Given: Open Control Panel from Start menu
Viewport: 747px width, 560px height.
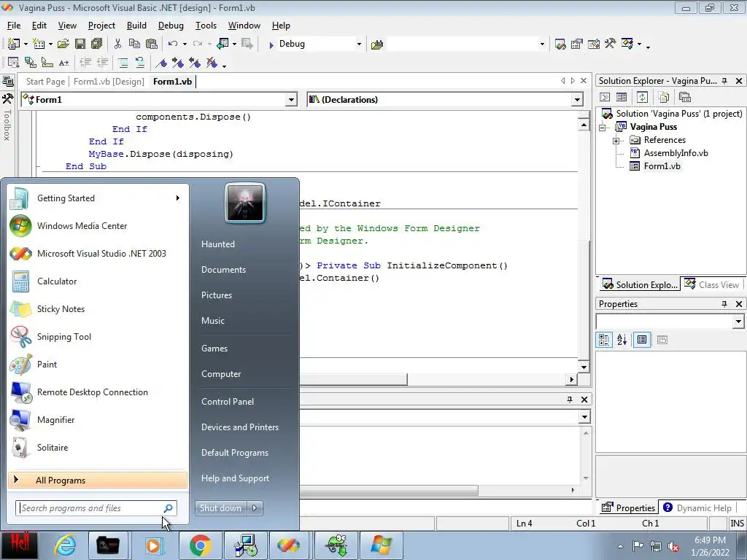Looking at the screenshot, I should pyautogui.click(x=228, y=402).
